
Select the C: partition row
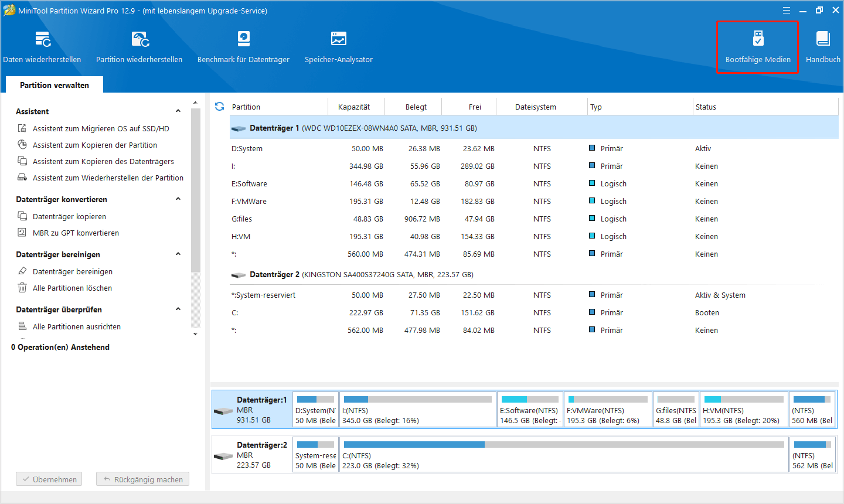coord(534,312)
